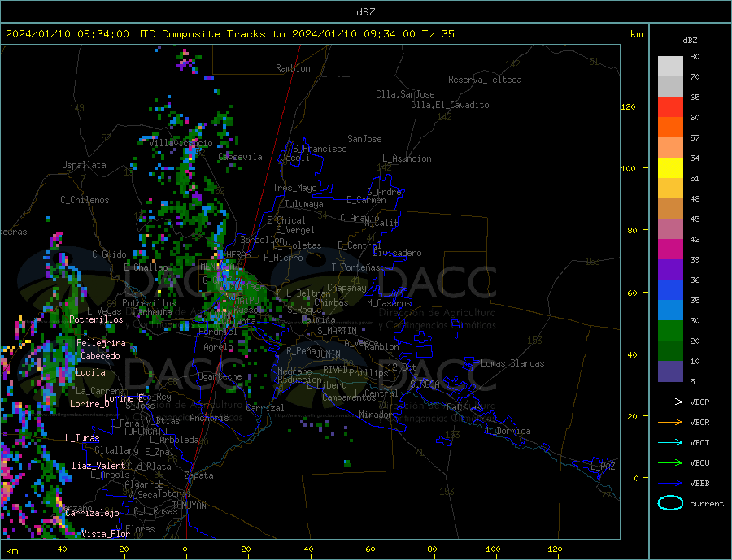The image size is (732, 560).
Task: Click the 'L_PAZ' map label
Action: [x=603, y=467]
